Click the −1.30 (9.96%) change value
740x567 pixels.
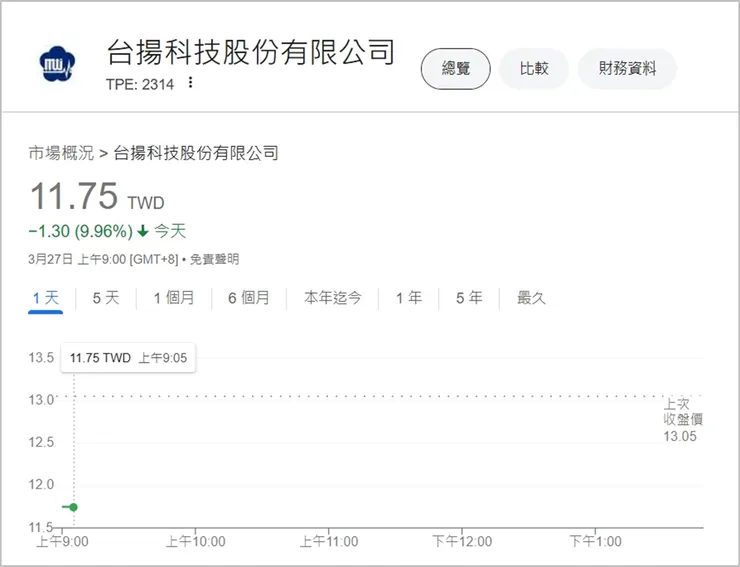80,231
